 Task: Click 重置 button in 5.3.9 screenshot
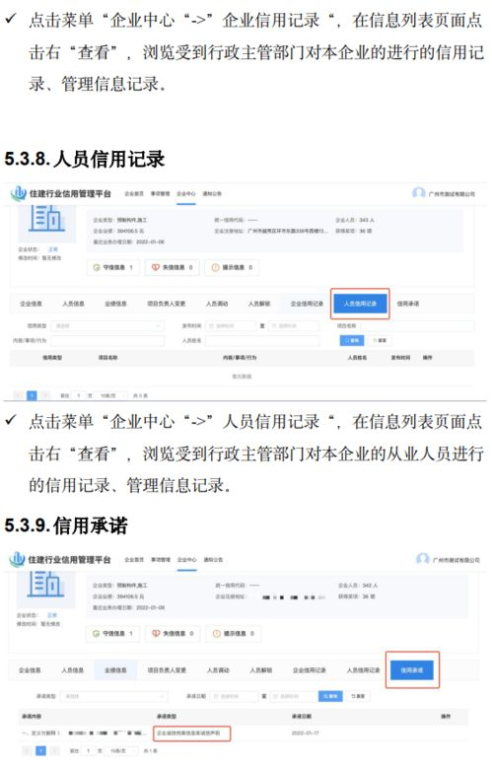[358, 696]
